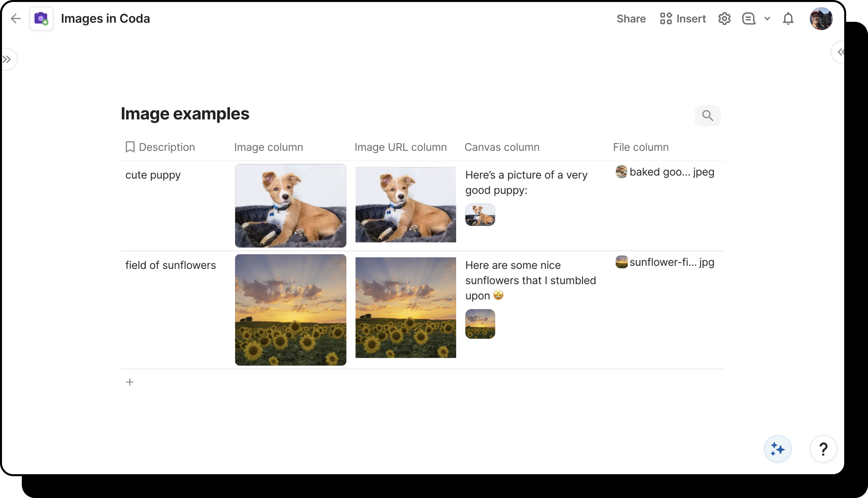The width and height of the screenshot is (868, 498).
Task: Open the baked goods jpeg file
Action: pos(665,172)
